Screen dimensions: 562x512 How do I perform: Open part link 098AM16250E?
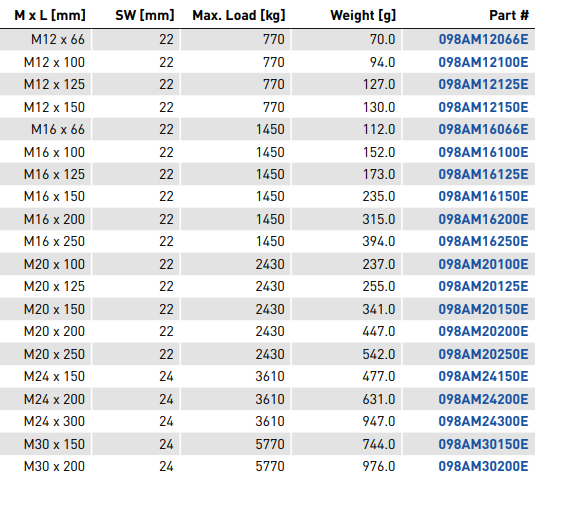point(483,241)
